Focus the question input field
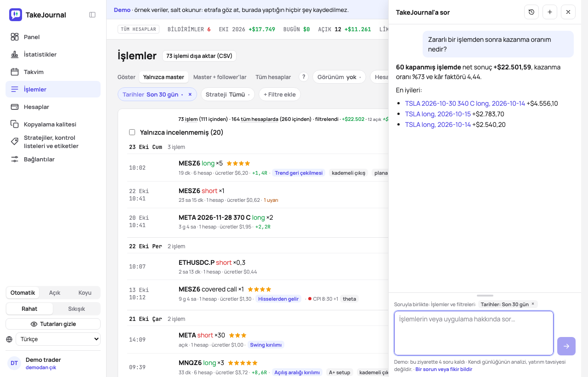The width and height of the screenshot is (588, 377). click(x=474, y=333)
